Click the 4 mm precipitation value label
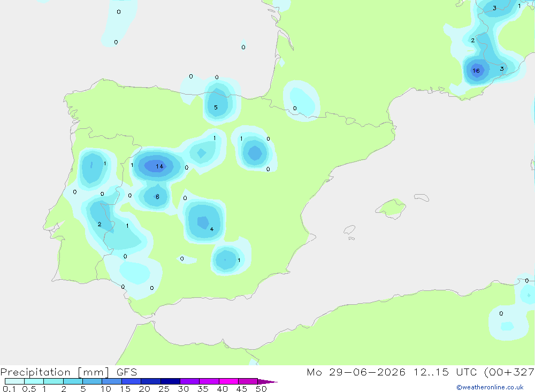 [212, 229]
